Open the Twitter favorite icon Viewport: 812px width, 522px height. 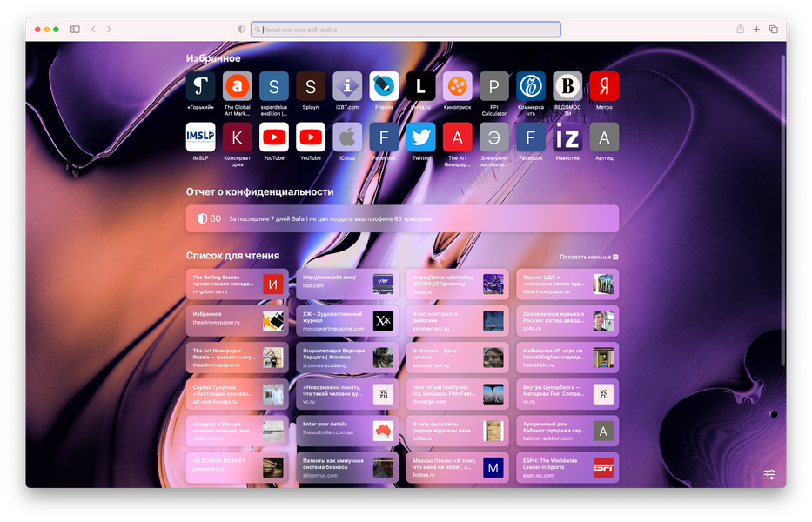pos(420,137)
